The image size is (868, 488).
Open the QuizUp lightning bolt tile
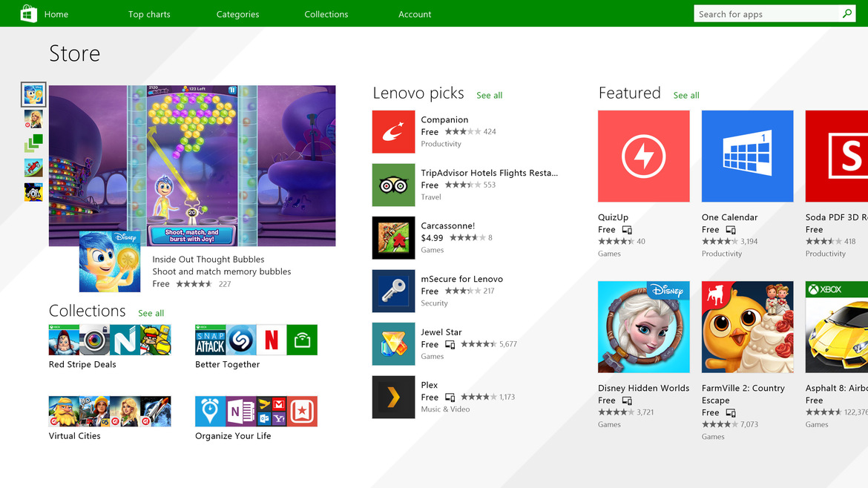(x=644, y=156)
